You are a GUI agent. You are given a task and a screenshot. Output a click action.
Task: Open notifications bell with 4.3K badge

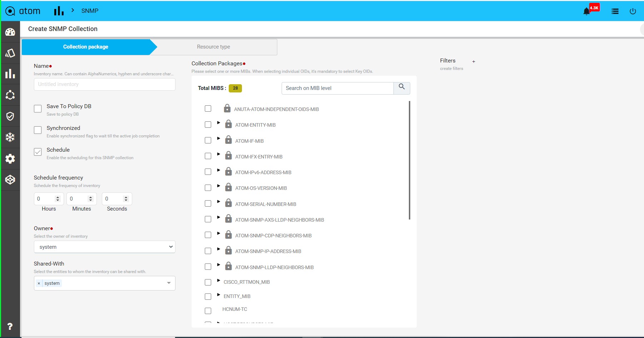point(587,11)
